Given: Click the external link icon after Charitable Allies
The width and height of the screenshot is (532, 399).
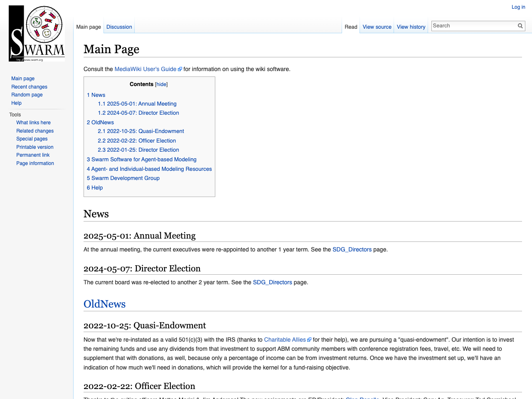Looking at the screenshot, I should pos(309,340).
